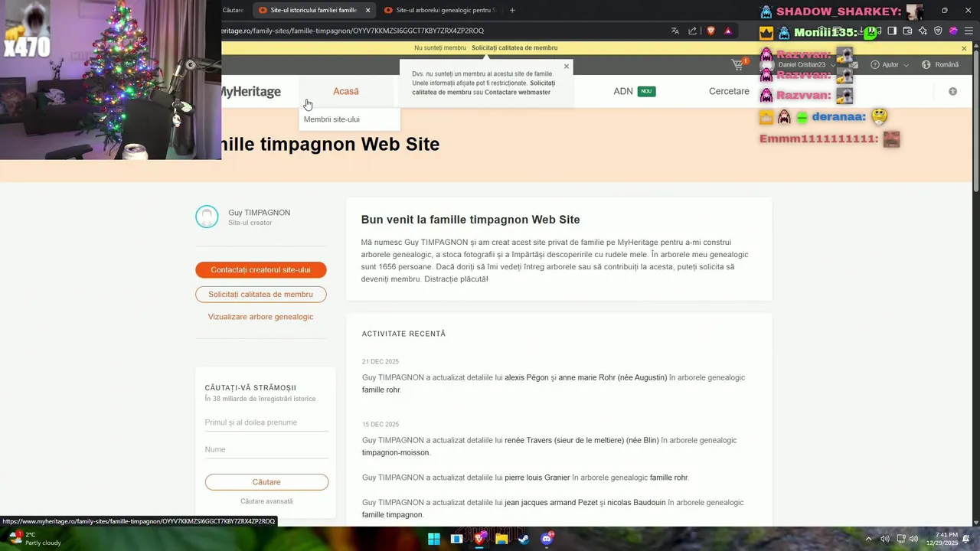This screenshot has width=980, height=551.
Task: Expand the Ajutor dropdown arrow
Action: [x=906, y=65]
